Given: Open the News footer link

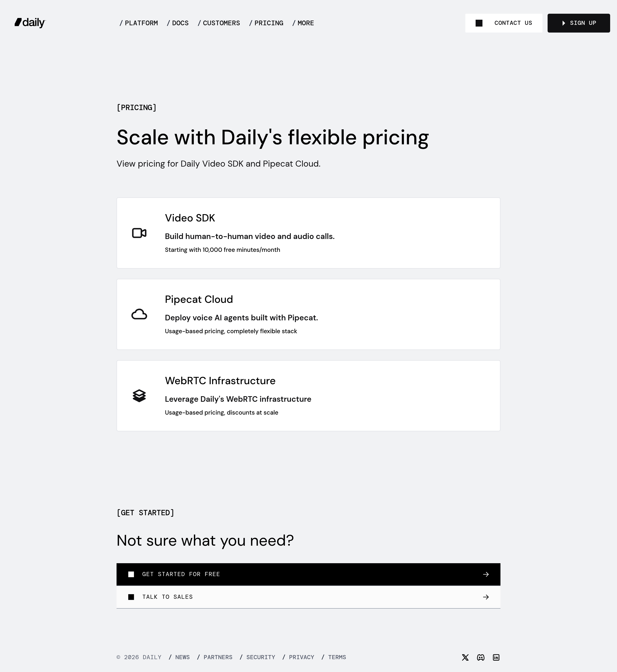Looking at the screenshot, I should pyautogui.click(x=182, y=657).
